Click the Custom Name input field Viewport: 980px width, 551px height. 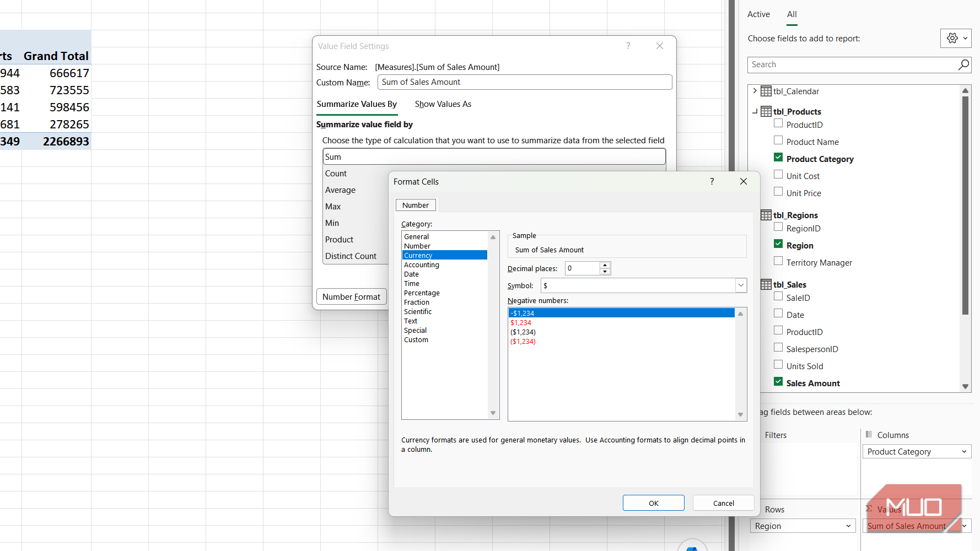(525, 82)
